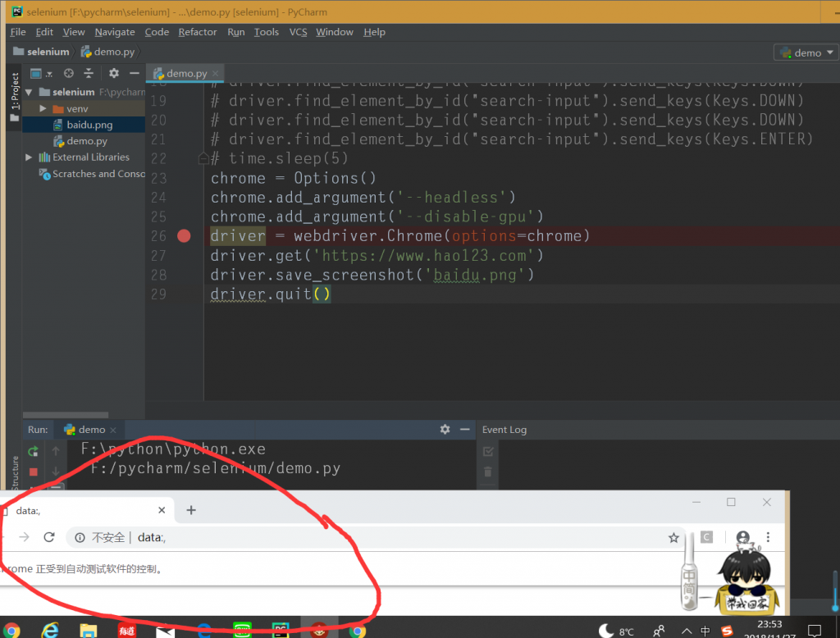This screenshot has width=840, height=638.
Task: Open Run panel settings gear
Action: click(x=445, y=429)
